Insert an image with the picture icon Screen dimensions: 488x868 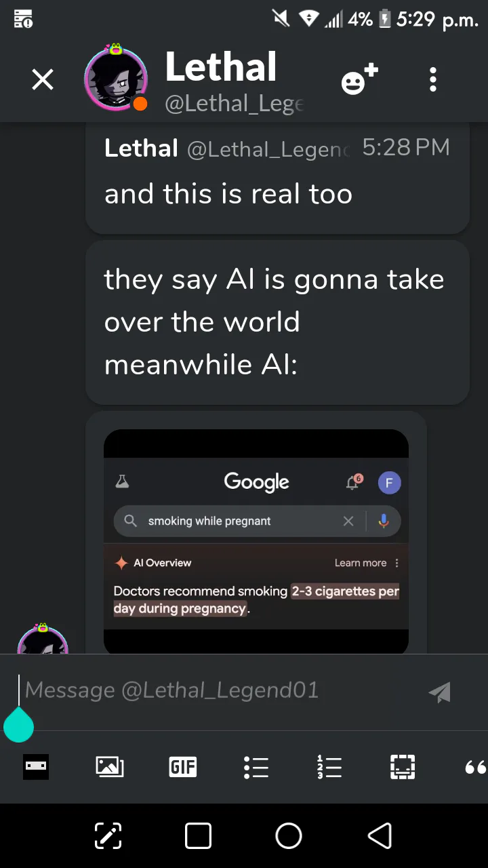click(x=110, y=767)
